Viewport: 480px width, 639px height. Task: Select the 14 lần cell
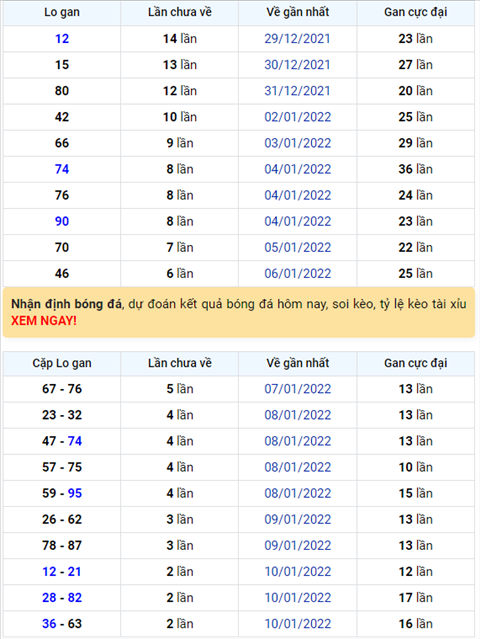point(180,39)
